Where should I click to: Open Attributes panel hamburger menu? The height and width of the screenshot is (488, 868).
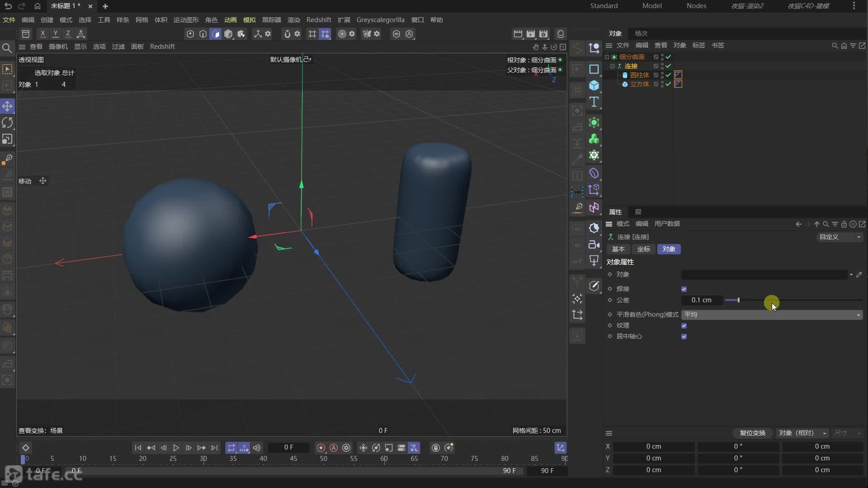[609, 224]
